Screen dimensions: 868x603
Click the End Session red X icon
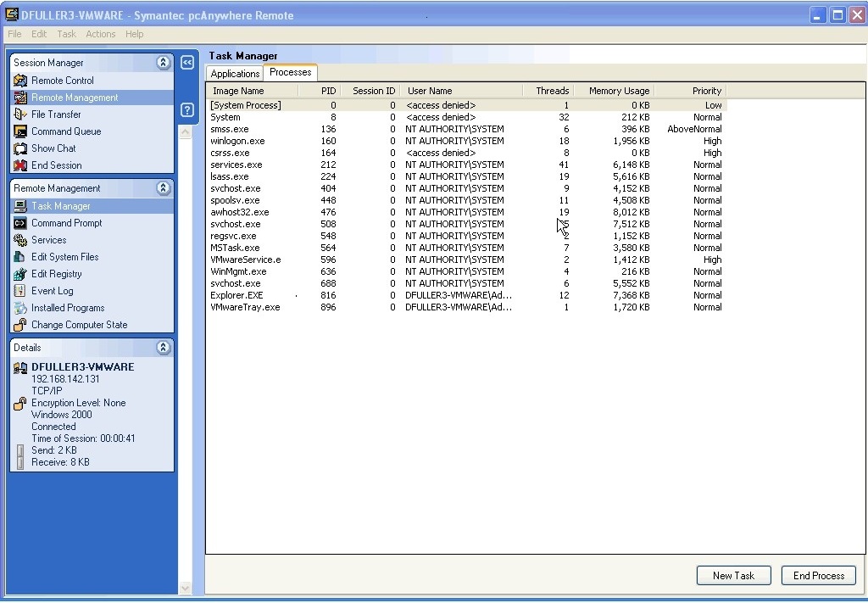(20, 165)
